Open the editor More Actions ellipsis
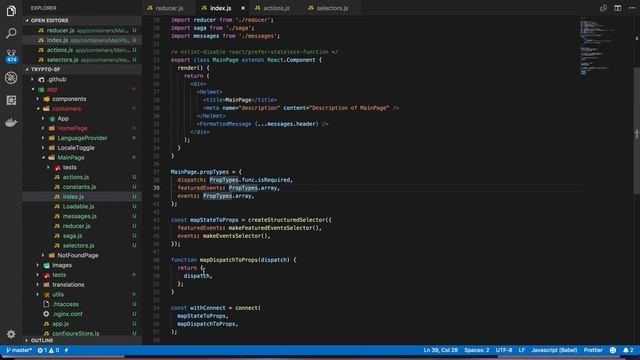 (632, 8)
